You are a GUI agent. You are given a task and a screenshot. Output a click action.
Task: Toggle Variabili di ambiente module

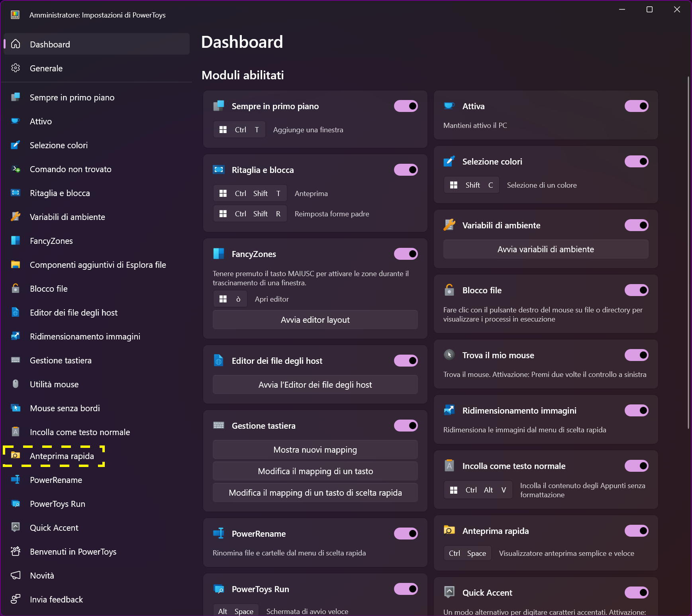pyautogui.click(x=637, y=225)
